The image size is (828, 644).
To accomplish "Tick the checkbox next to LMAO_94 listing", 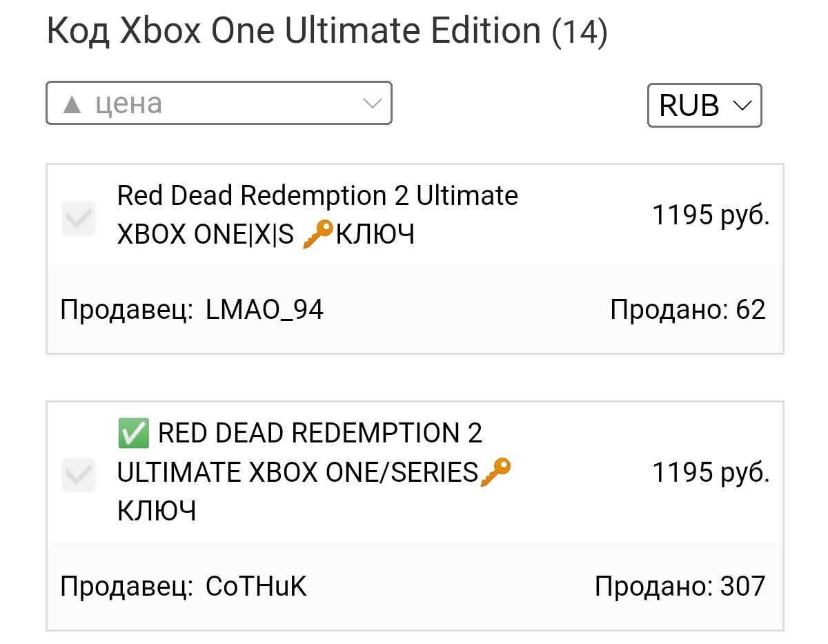I will point(78,218).
